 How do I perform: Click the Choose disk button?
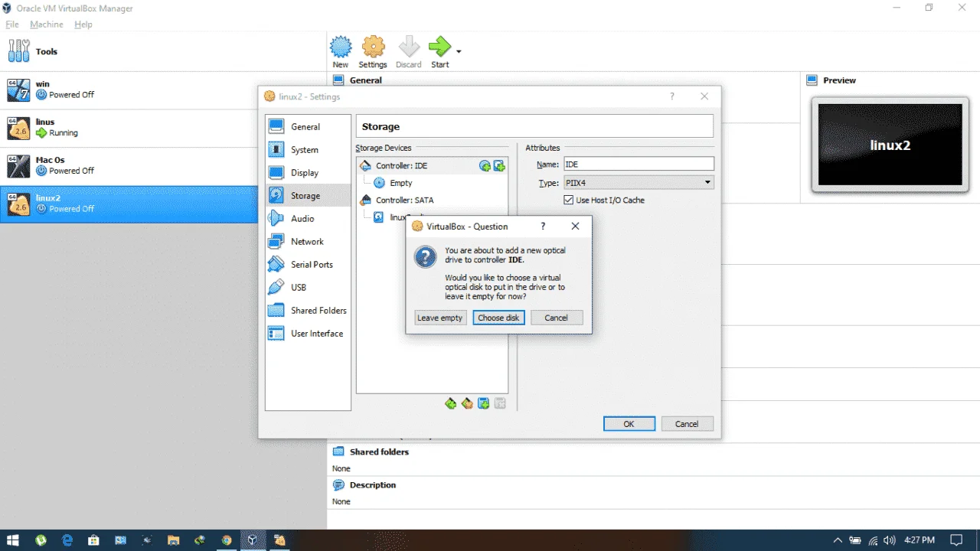[x=498, y=318]
